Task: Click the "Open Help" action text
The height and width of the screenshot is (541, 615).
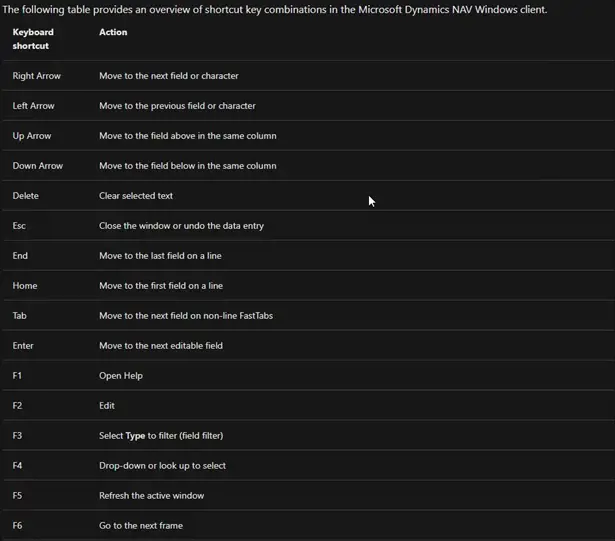Action: (121, 376)
